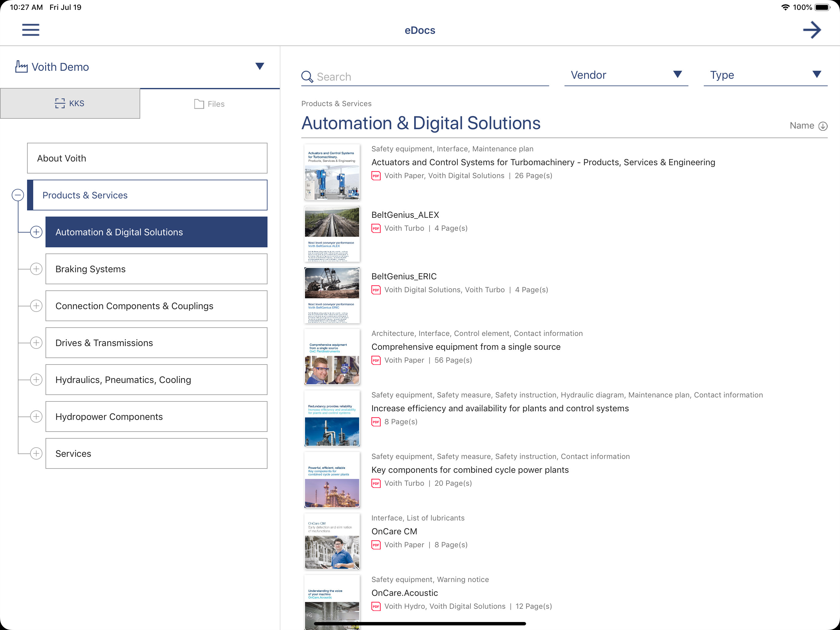
Task: Expand the Services node
Action: 36,453
